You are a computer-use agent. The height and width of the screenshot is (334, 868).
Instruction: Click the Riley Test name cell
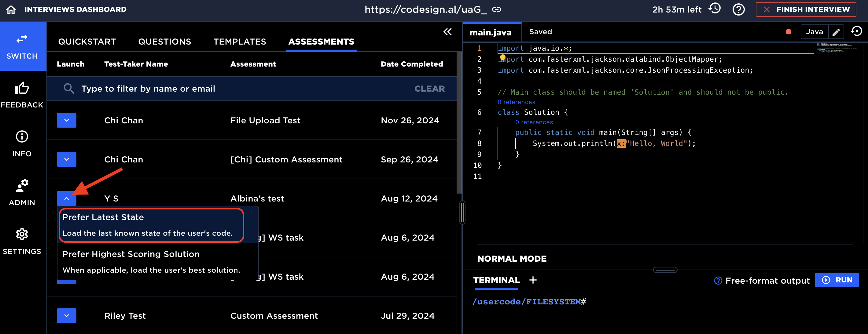click(125, 315)
